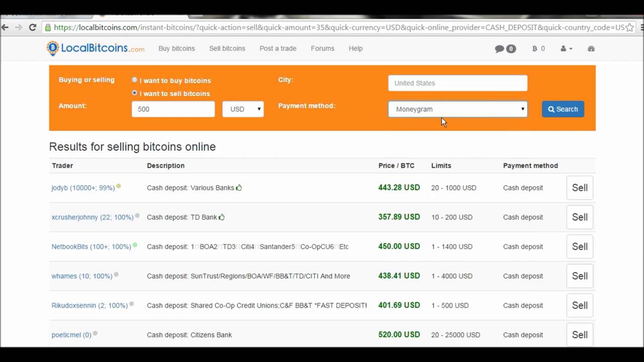Click the status dot next to jodyb
The image size is (644, 362).
tap(119, 186)
